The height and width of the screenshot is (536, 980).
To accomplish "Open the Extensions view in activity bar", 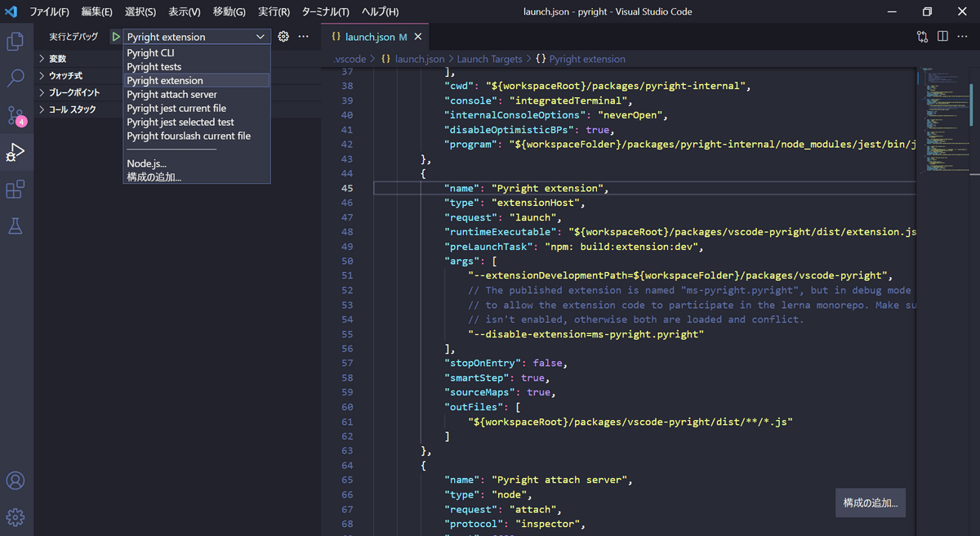I will tap(16, 190).
